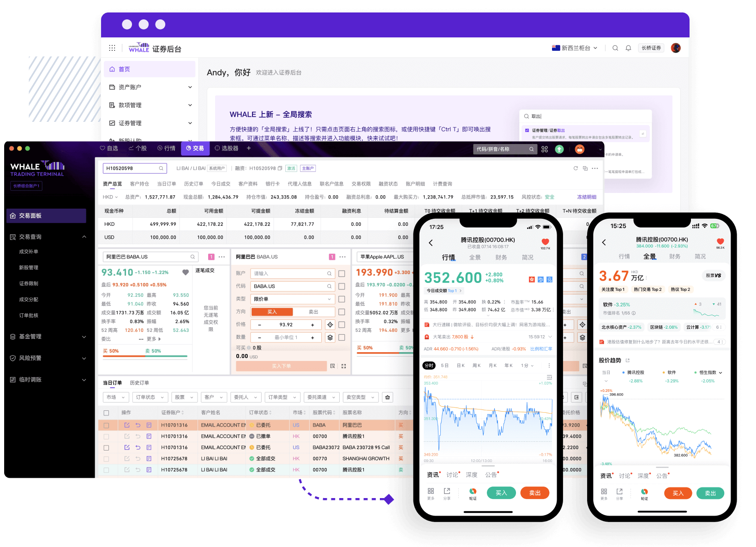Open notifications bell in back office header
The height and width of the screenshot is (547, 756).
(x=628, y=48)
